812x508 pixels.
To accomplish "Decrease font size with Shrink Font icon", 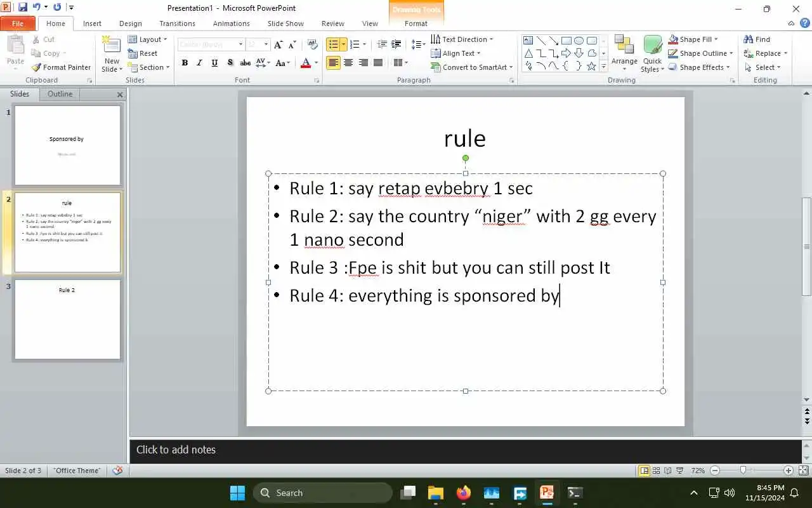I will coord(292,44).
